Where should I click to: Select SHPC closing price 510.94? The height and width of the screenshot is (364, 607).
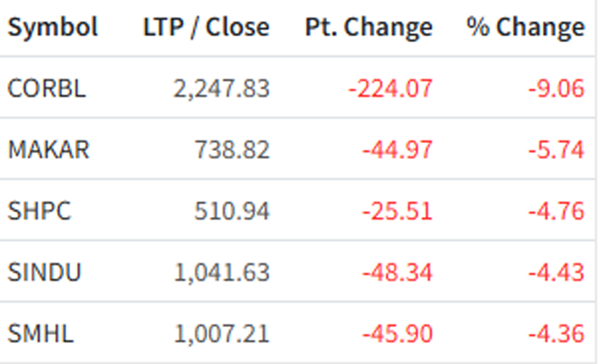coord(231,211)
